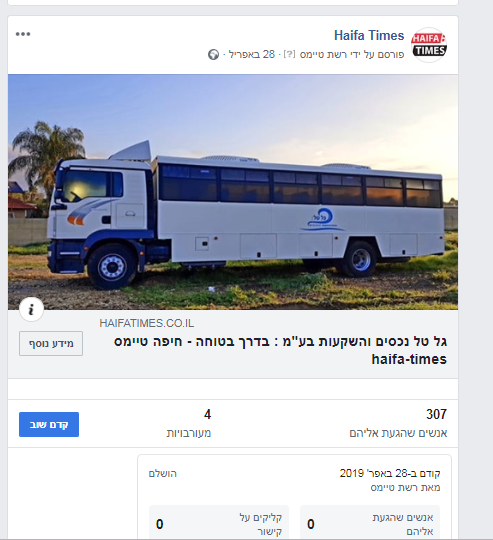Screen dimensions: 493x540
Task: Click the globe public-audience icon
Action: tap(213, 54)
